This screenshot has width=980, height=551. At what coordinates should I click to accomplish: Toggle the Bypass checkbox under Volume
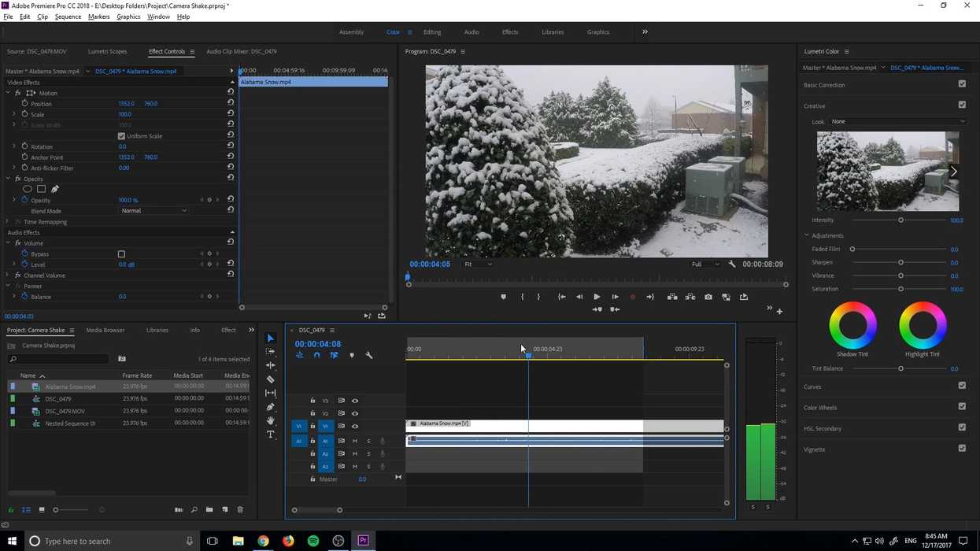click(x=121, y=254)
